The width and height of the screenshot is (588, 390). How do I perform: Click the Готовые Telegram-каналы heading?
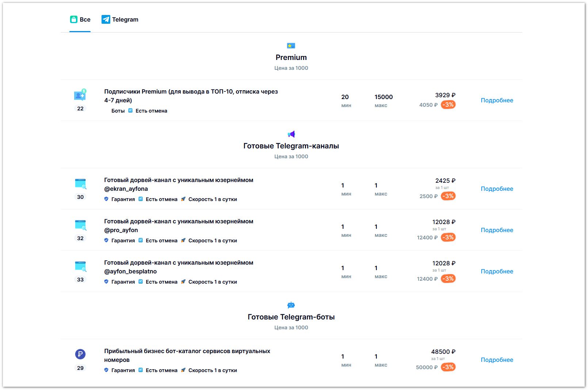(x=291, y=146)
